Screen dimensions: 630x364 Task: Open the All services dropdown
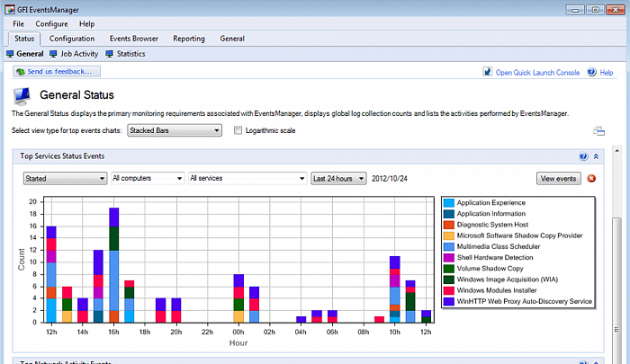click(x=247, y=178)
